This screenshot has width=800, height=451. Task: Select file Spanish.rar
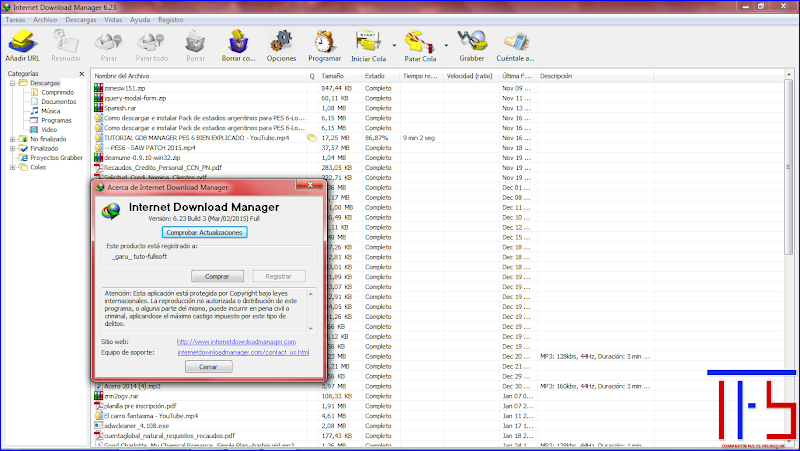click(x=120, y=108)
